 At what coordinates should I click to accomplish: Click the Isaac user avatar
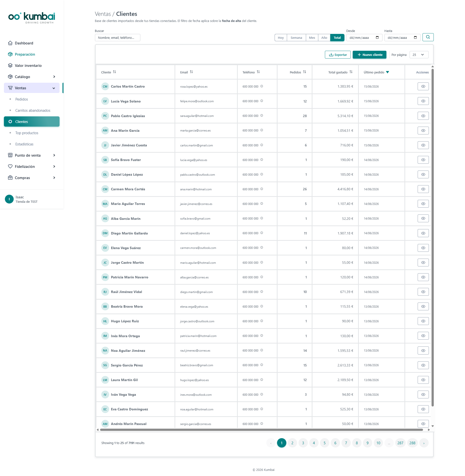[x=9, y=199]
